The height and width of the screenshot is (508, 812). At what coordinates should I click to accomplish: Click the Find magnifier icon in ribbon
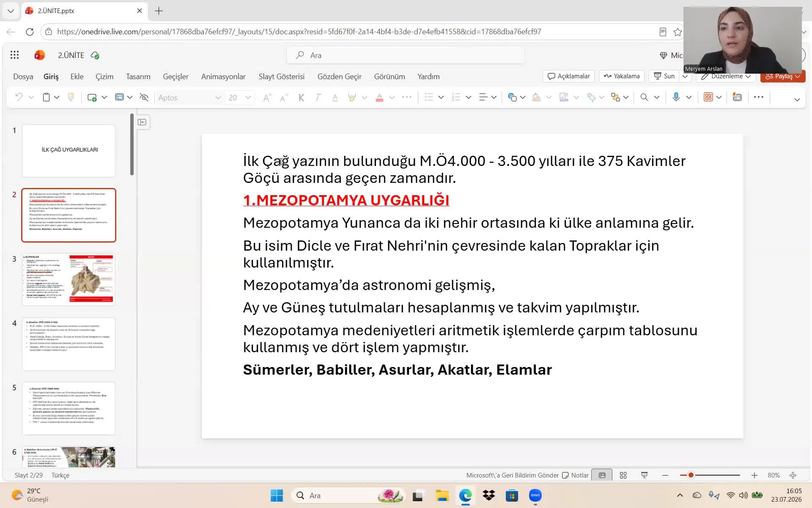tap(644, 97)
